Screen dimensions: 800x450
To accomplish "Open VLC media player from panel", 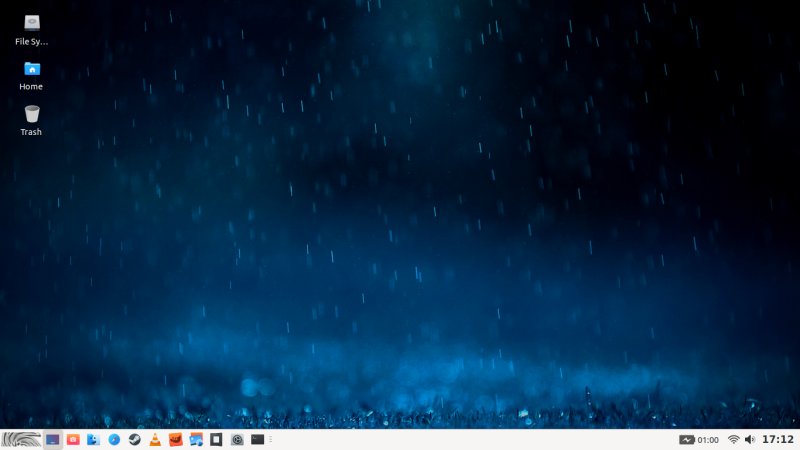I will [155, 439].
